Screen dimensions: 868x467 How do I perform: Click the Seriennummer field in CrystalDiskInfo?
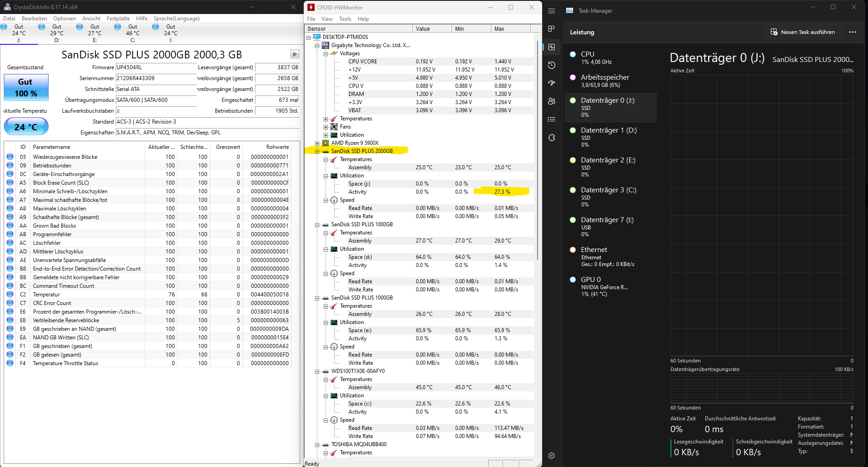156,78
